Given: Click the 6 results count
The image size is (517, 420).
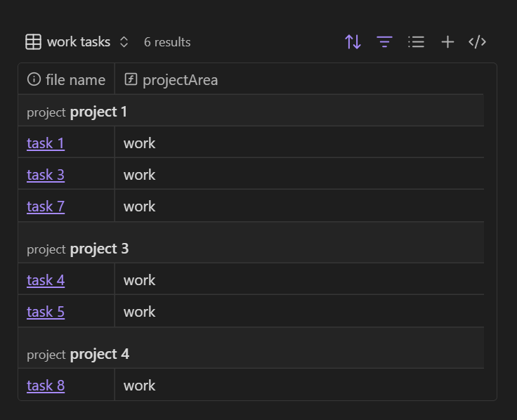Looking at the screenshot, I should pyautogui.click(x=167, y=42).
